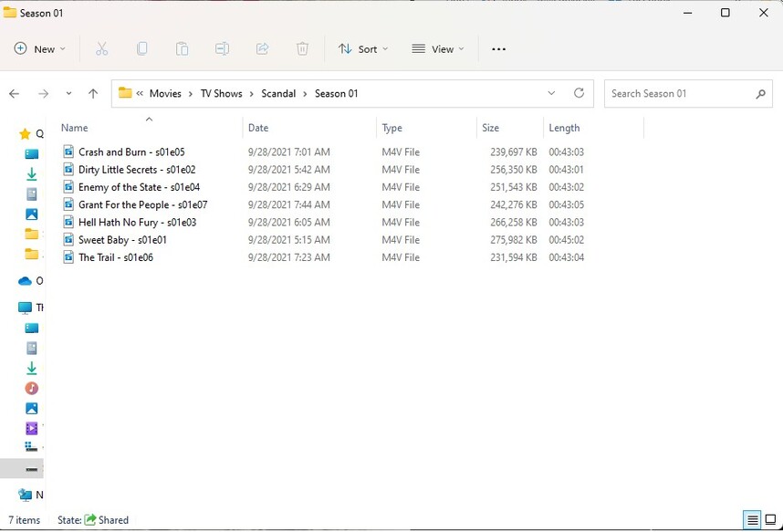This screenshot has height=532, width=783.
Task: Select file Hell Hath No Fury - s01e03
Action: click(137, 222)
